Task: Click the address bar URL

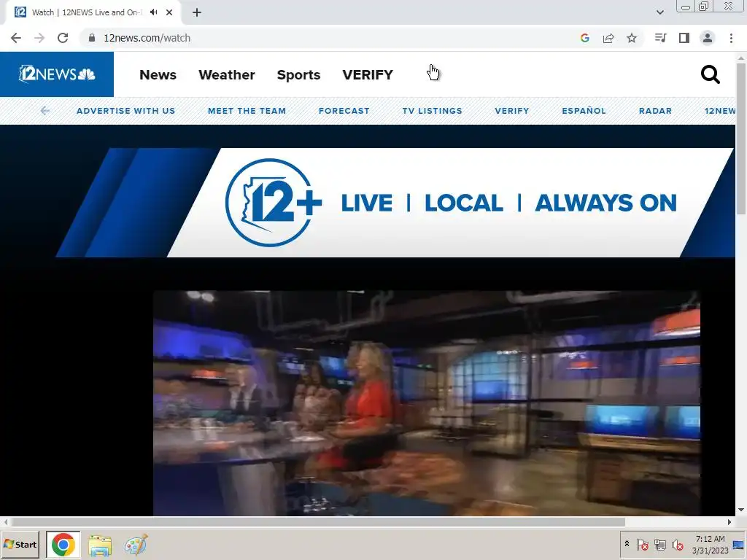Action: [147, 38]
